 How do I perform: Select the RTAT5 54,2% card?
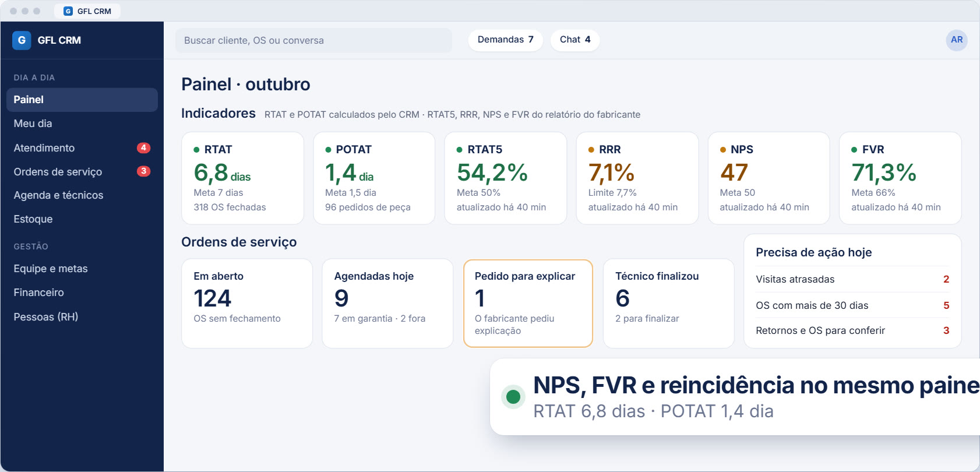pos(506,178)
